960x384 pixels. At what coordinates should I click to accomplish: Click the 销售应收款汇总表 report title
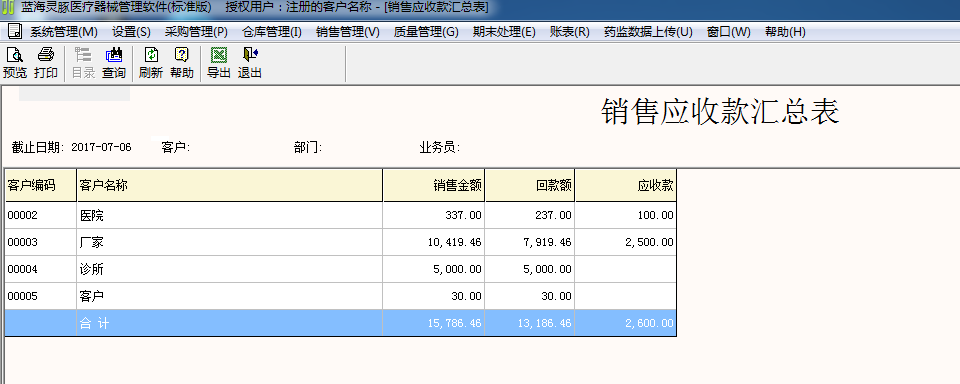point(720,113)
